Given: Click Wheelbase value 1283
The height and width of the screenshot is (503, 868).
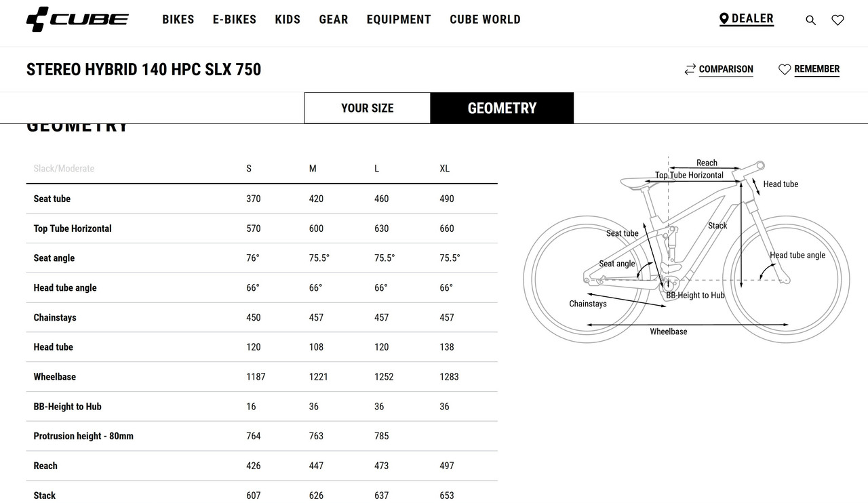Looking at the screenshot, I should 449,377.
